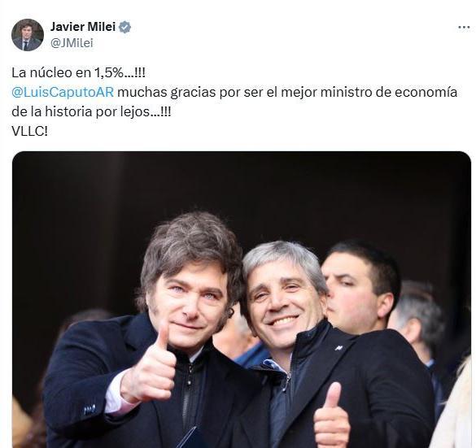Open the round profile avatar of the author
476x448 pixels.
click(x=28, y=35)
